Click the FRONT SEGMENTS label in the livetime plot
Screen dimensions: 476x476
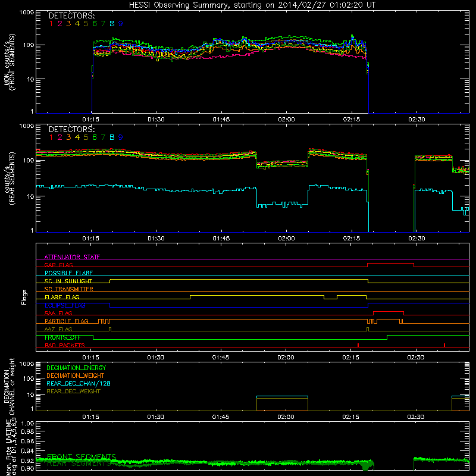pos(82,457)
